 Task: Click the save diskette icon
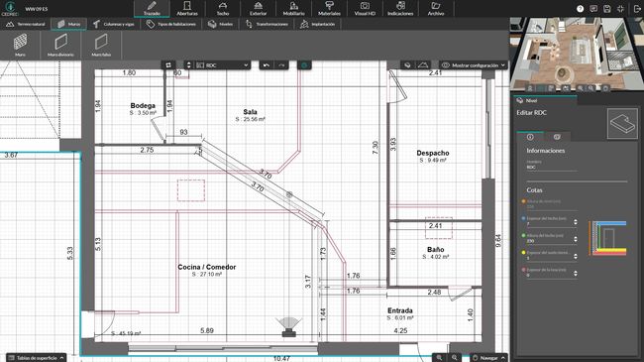[607, 9]
